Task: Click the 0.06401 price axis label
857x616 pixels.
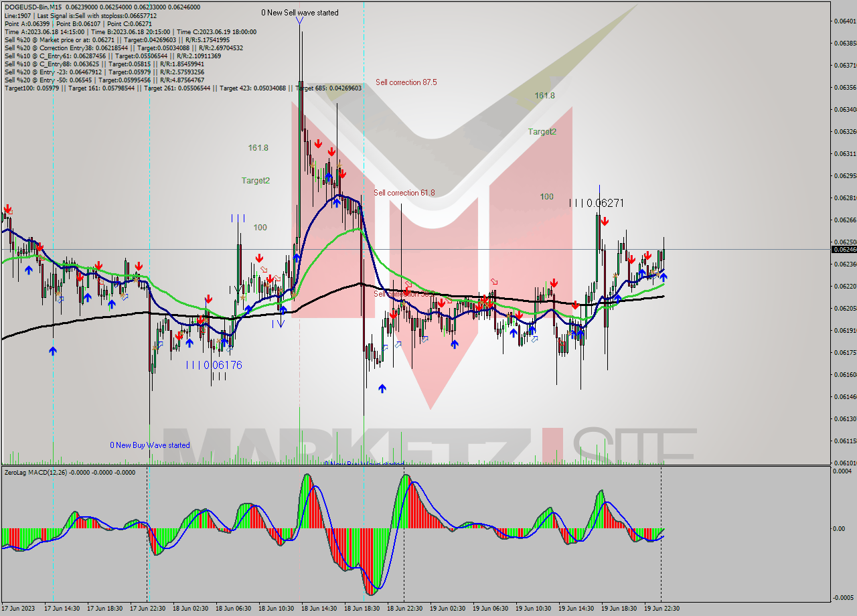Action: coord(845,21)
